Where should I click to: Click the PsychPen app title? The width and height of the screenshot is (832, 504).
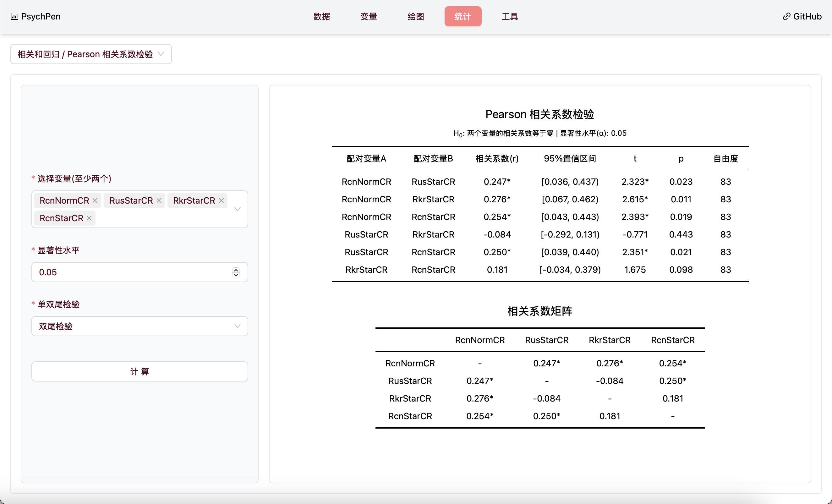(41, 16)
